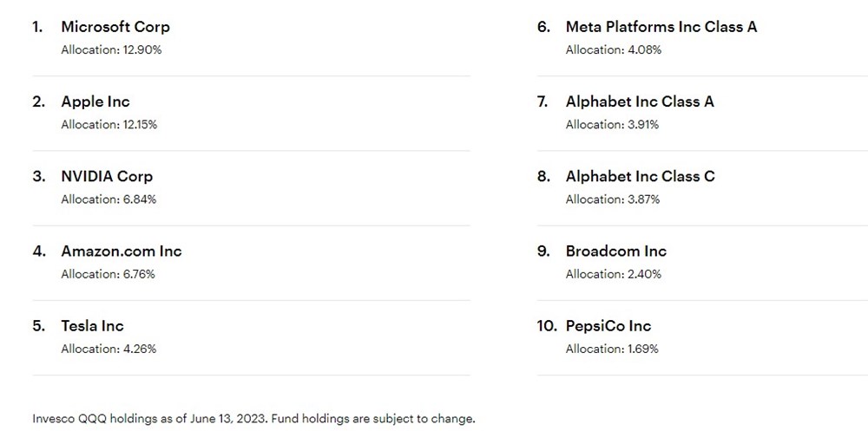The width and height of the screenshot is (868, 431).
Task: Click the Microsoft Corp holding name
Action: [x=115, y=27]
